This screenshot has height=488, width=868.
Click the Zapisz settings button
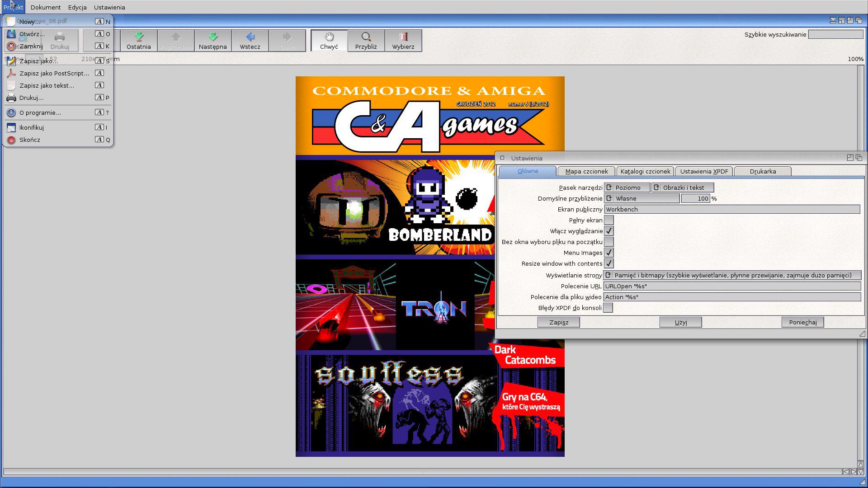point(559,322)
